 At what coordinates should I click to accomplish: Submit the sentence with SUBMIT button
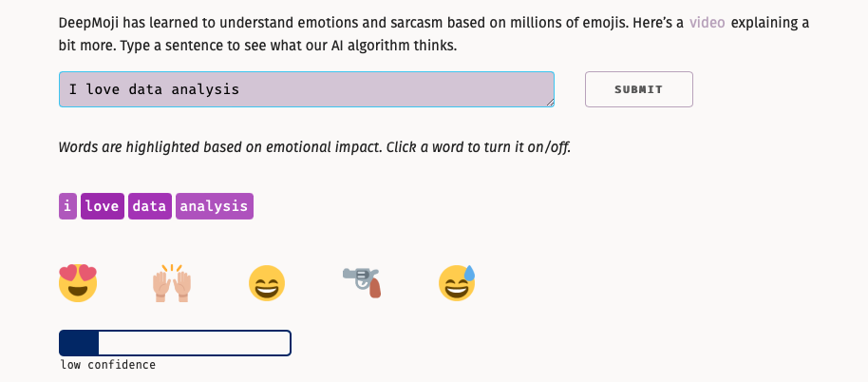pos(639,89)
